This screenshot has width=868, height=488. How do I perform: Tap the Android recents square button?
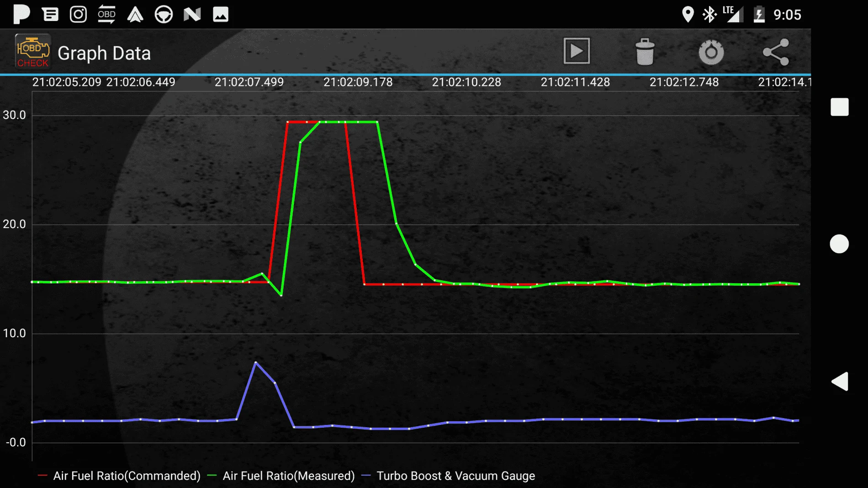click(839, 107)
